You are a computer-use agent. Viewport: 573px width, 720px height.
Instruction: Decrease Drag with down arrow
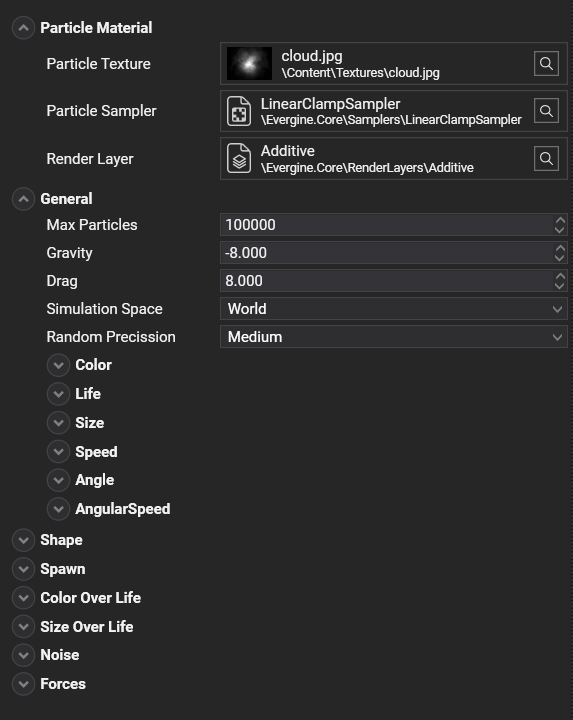(560, 286)
